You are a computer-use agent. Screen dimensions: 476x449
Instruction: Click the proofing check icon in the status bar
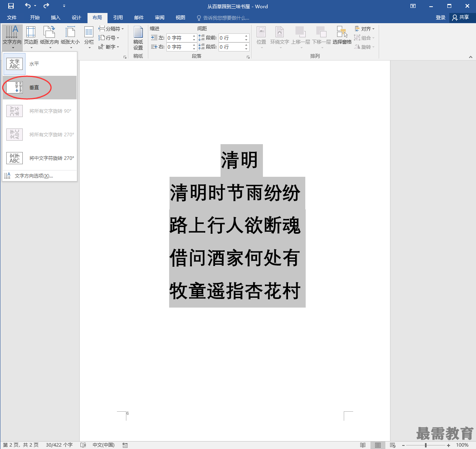pyautogui.click(x=83, y=445)
